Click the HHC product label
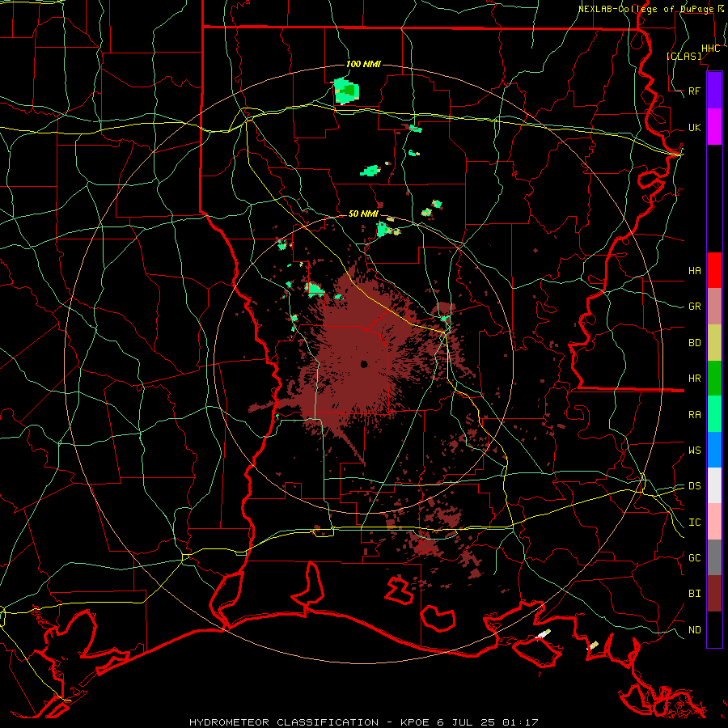The height and width of the screenshot is (728, 728). click(710, 49)
